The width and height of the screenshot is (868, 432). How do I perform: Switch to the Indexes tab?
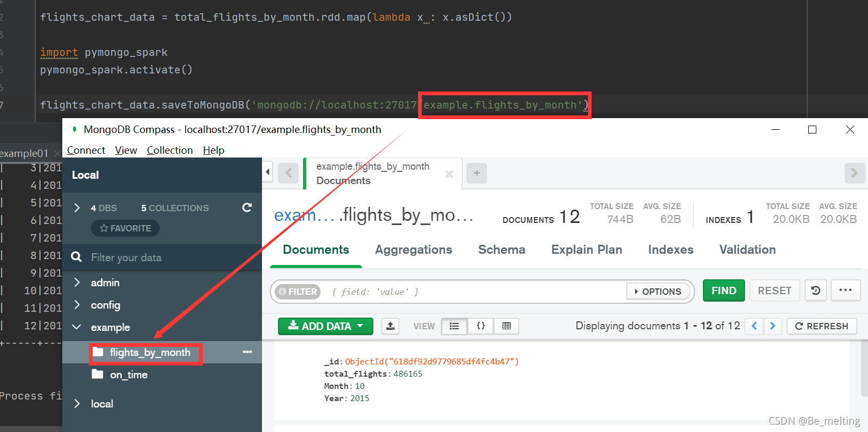point(671,250)
